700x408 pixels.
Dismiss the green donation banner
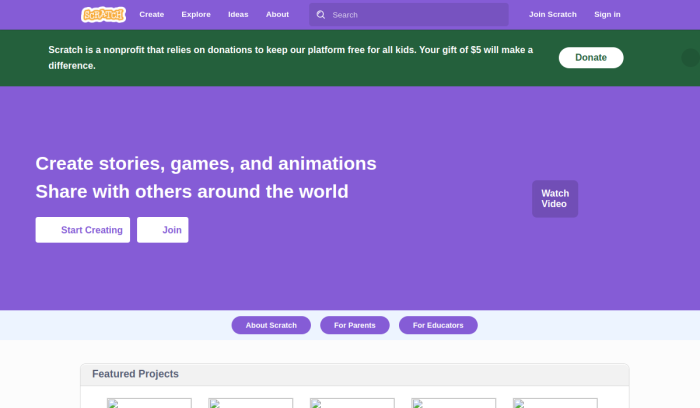click(689, 57)
